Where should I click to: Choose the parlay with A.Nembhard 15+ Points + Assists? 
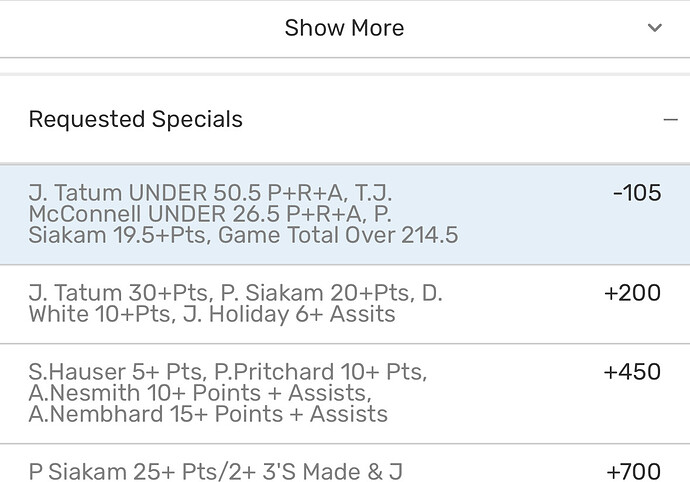[x=208, y=413]
